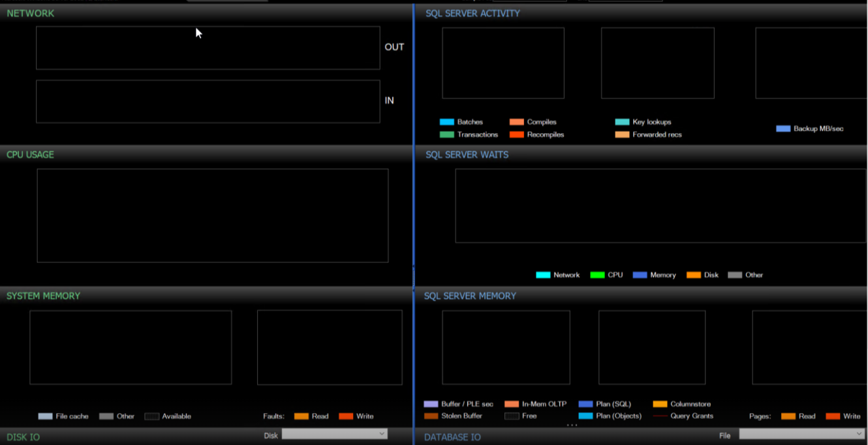Select the CPU USAGE panel header

[30, 155]
